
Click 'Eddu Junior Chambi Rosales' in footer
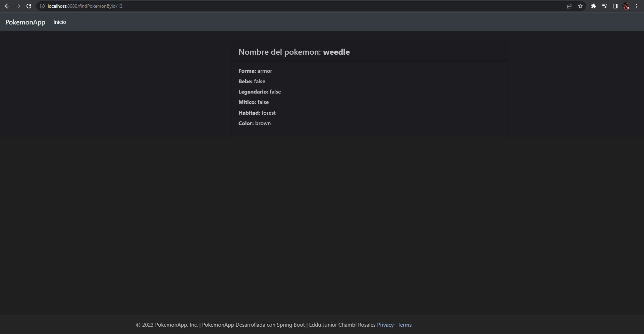click(342, 325)
